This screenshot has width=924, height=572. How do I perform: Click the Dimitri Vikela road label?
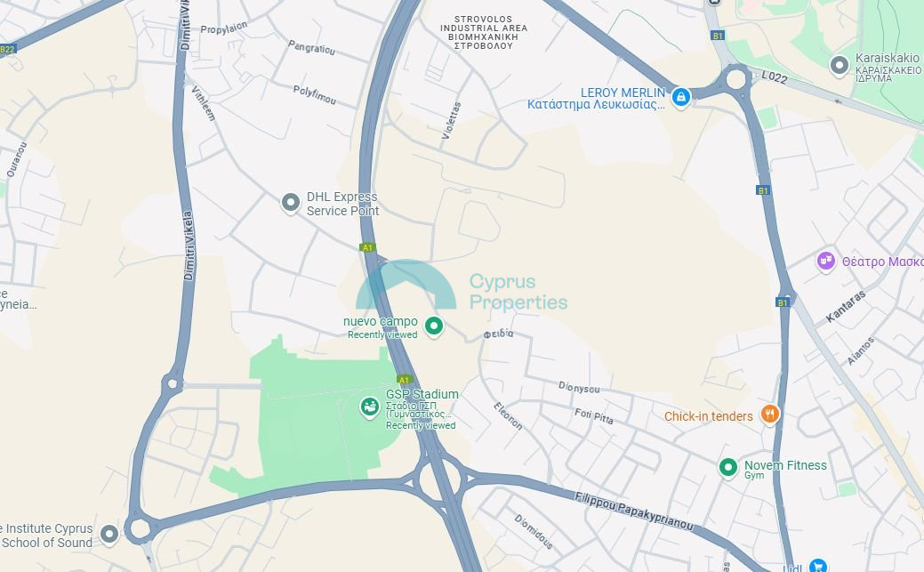[x=188, y=246]
